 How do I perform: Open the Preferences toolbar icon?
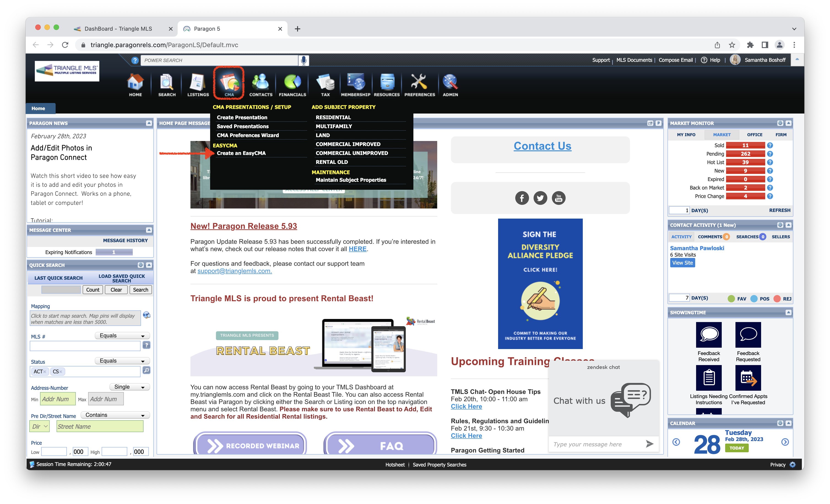click(419, 85)
